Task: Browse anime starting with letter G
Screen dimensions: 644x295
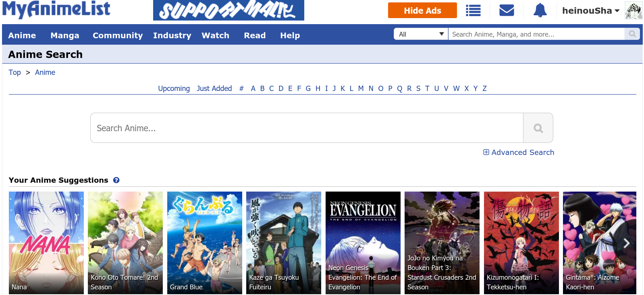Action: tap(308, 89)
